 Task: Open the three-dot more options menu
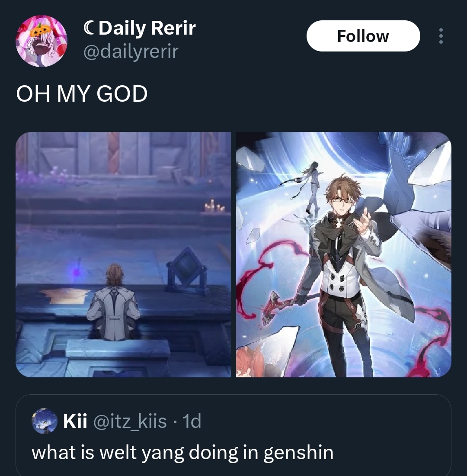[441, 36]
